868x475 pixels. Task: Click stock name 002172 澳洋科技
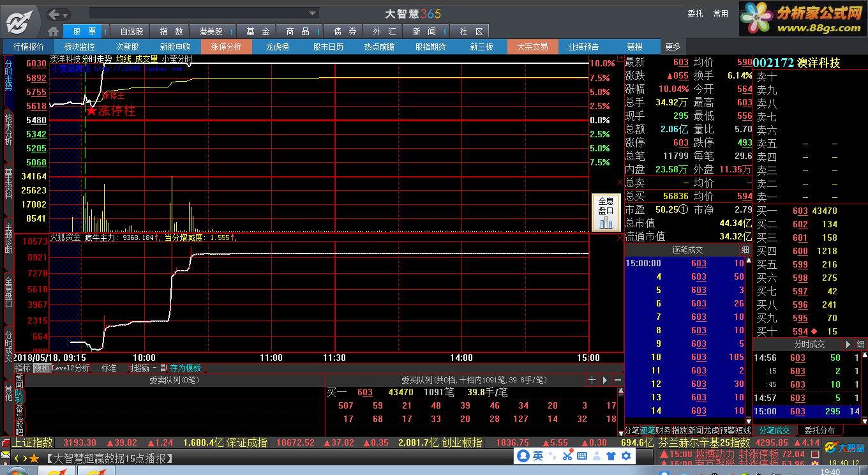[x=797, y=63]
